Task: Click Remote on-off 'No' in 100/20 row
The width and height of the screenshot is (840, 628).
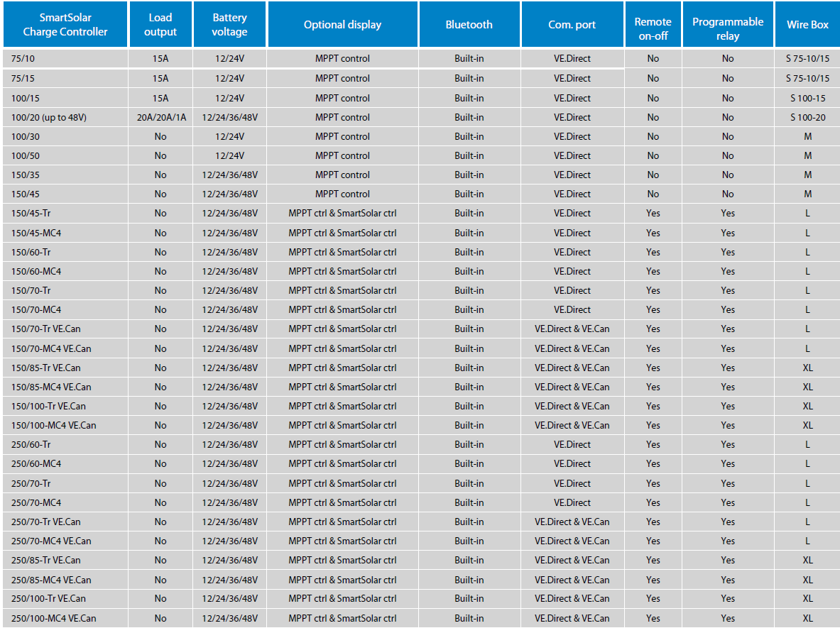Action: click(653, 117)
